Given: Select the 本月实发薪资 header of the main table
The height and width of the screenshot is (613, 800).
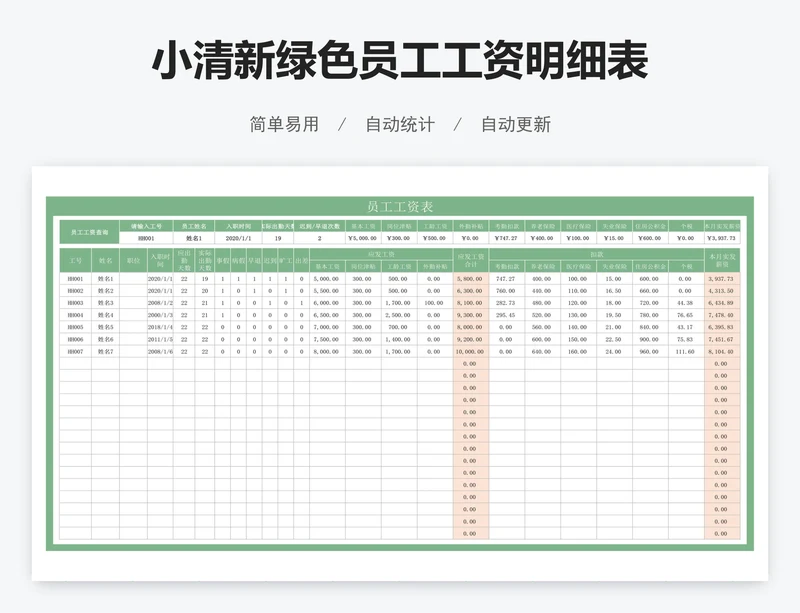Looking at the screenshot, I should pyautogui.click(x=722, y=261).
